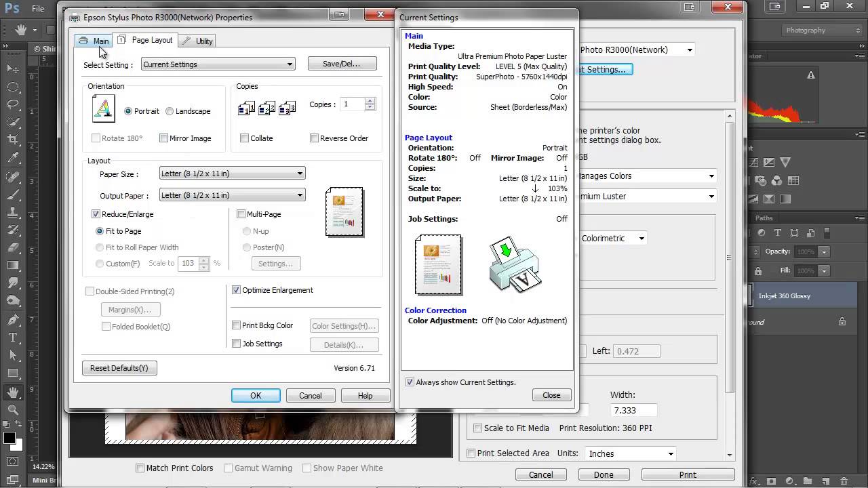
Task: Check the Job Settings box
Action: click(236, 344)
